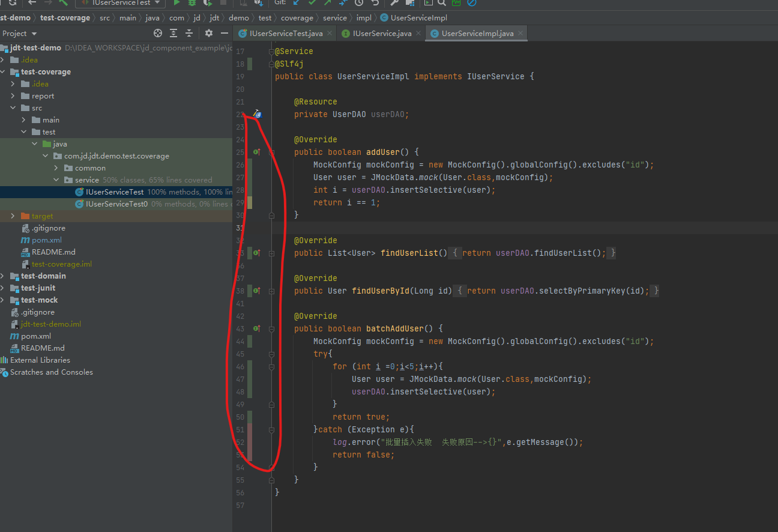Open the IUserServiceTest run configuration dropdown
This screenshot has height=532, width=778.
pos(120,3)
